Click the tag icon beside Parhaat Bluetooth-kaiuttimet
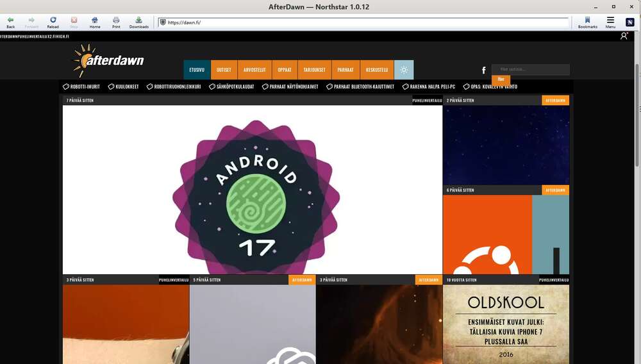 (329, 87)
